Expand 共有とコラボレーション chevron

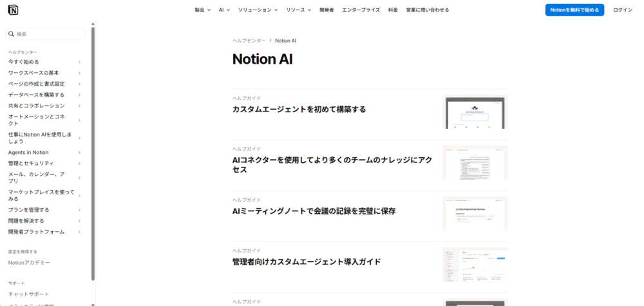tap(79, 106)
